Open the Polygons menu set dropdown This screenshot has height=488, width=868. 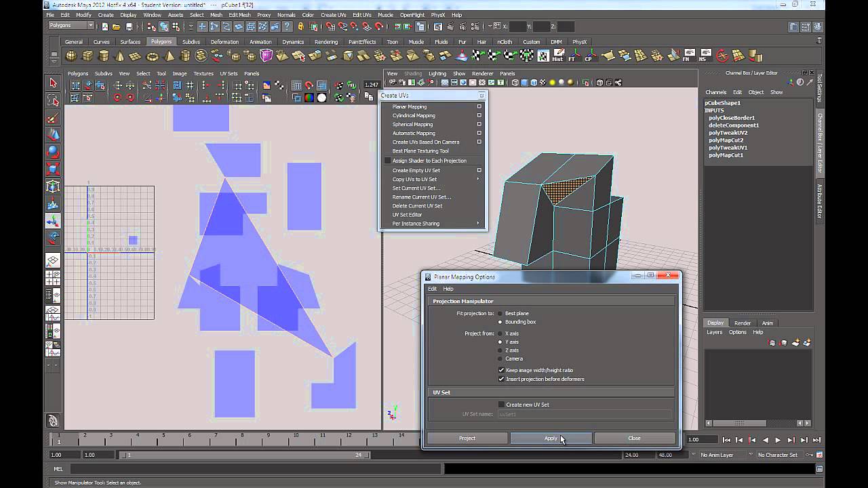click(x=71, y=26)
